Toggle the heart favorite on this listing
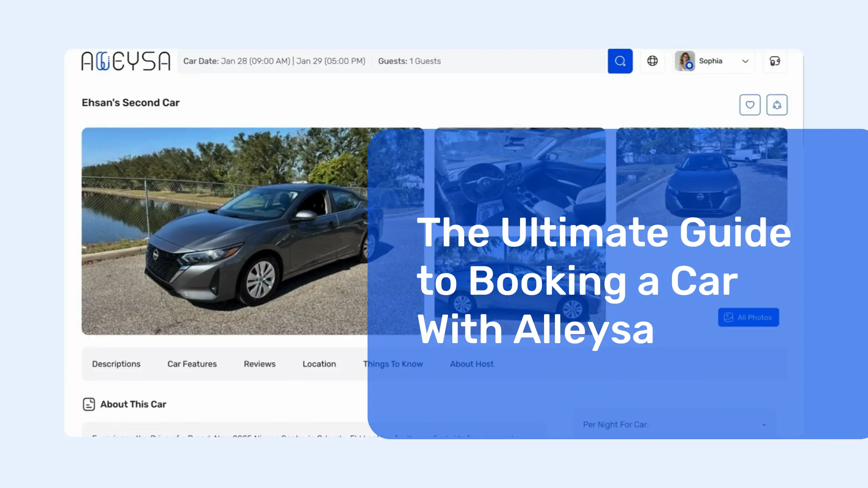This screenshot has width=868, height=488. [749, 105]
